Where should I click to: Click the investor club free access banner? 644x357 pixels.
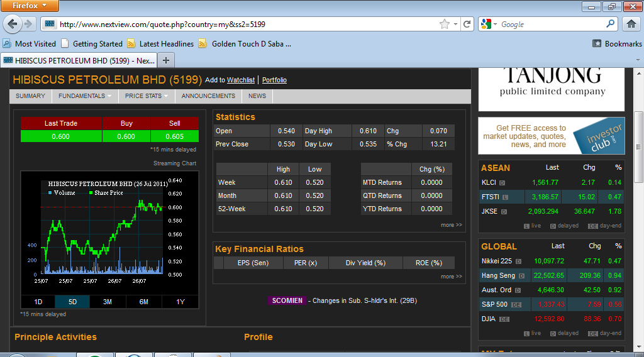551,136
